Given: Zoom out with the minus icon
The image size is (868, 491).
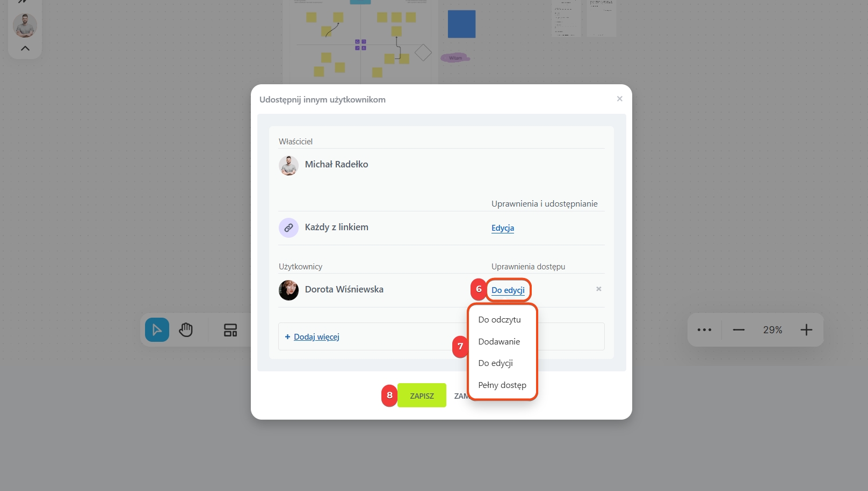Looking at the screenshot, I should click(x=739, y=329).
